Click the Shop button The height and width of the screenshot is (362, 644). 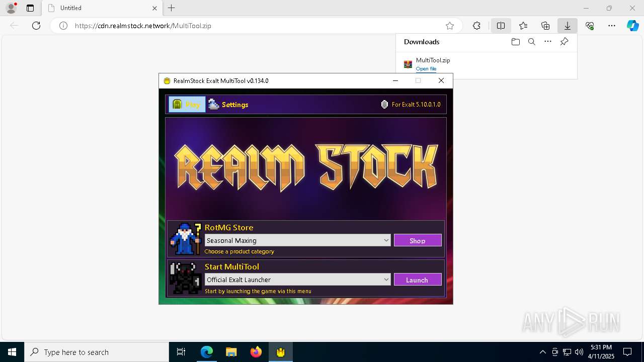[x=418, y=240]
